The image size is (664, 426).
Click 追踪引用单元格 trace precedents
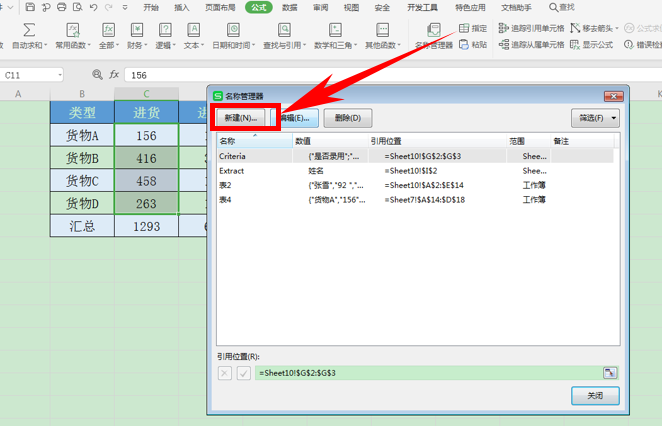click(532, 28)
